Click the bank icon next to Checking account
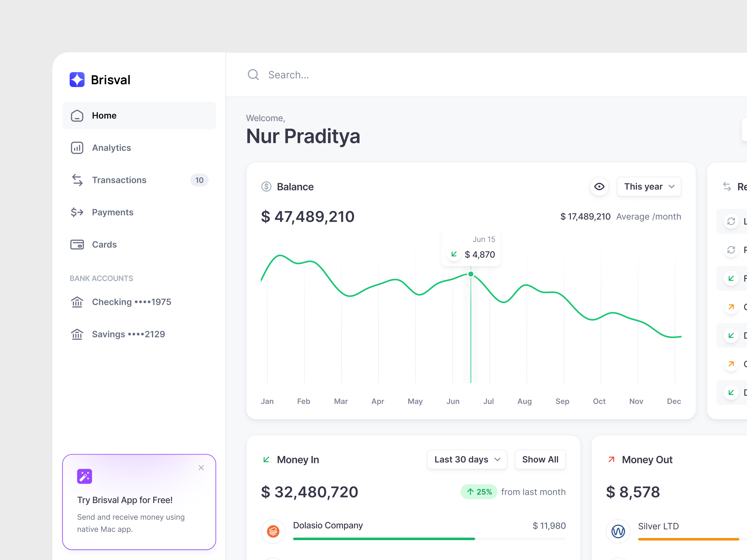The height and width of the screenshot is (560, 747). click(x=77, y=302)
